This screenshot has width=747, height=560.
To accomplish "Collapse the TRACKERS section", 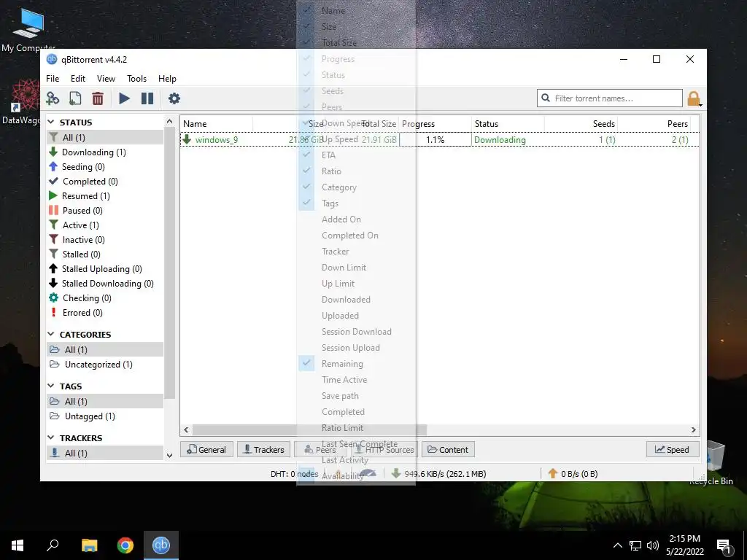I will (51, 437).
